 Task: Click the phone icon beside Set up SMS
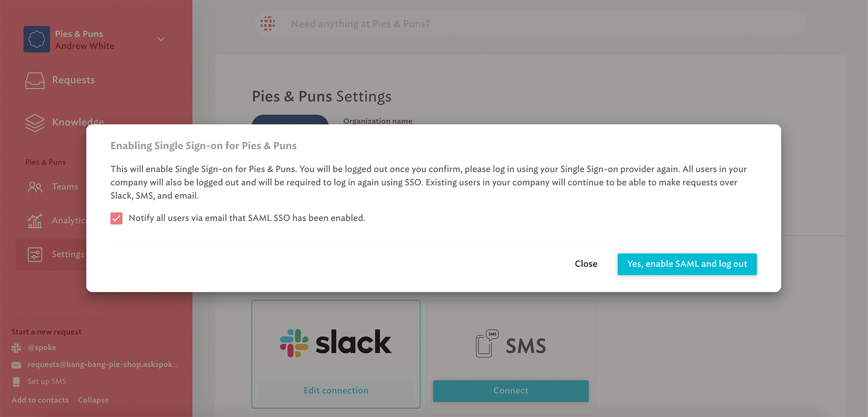[16, 382]
